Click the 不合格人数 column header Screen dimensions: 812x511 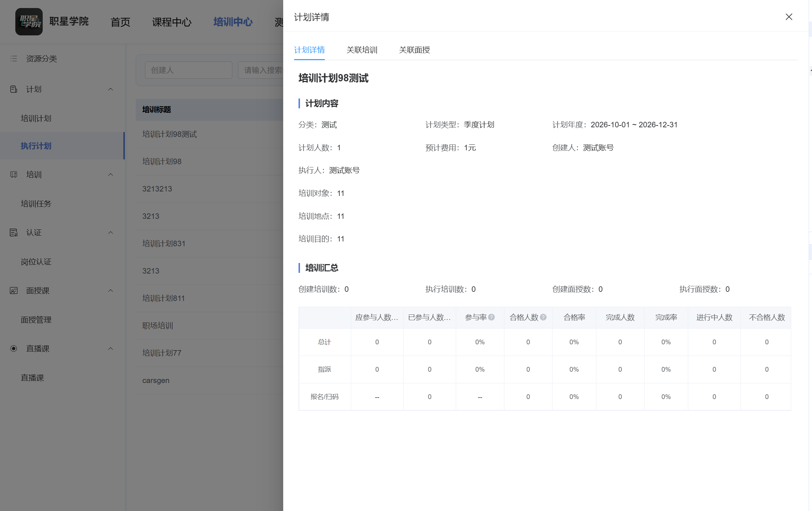point(766,317)
